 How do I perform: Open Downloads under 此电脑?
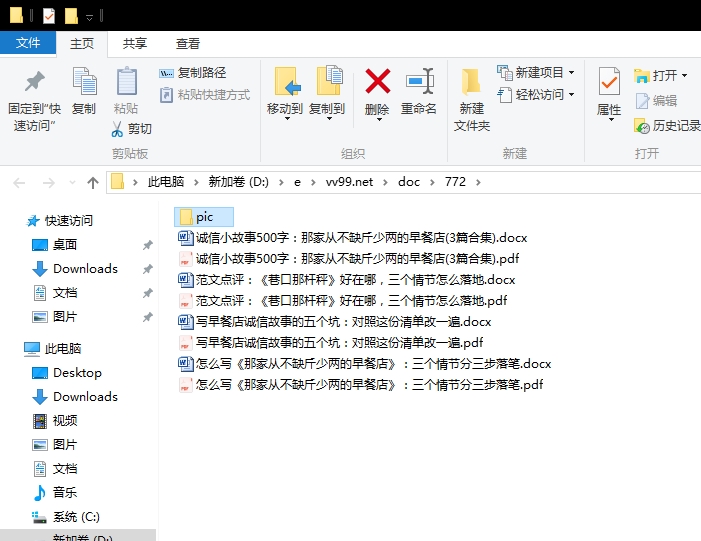click(x=75, y=397)
